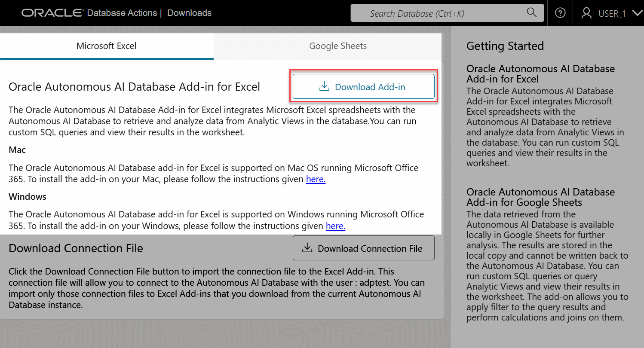
Task: Open the Mac installation instructions link
Action: [316, 179]
